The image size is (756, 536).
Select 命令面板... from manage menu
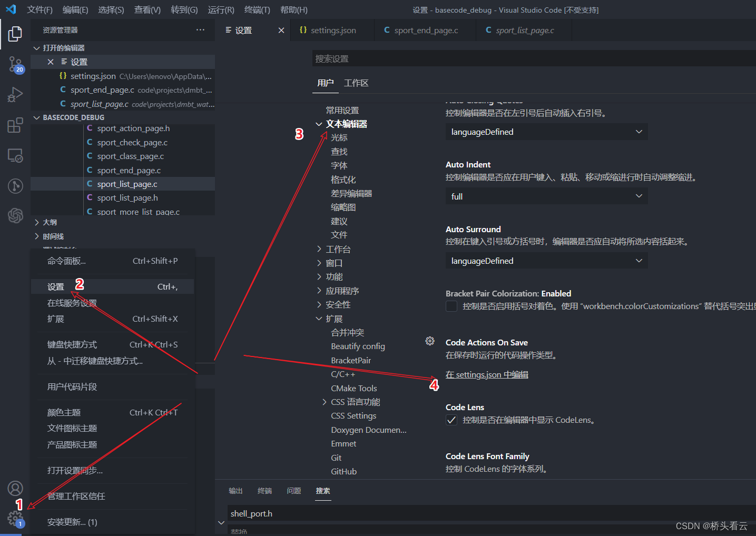(113, 261)
